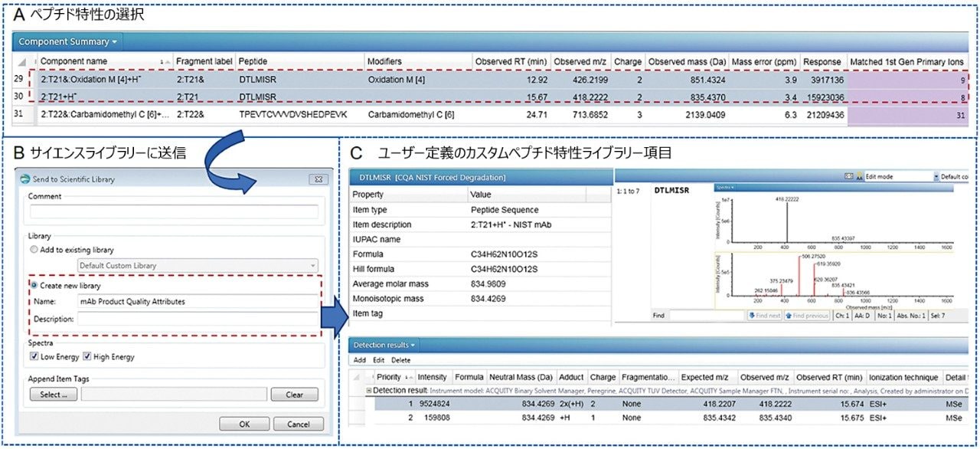
Task: Open the Component Summary dropdown menu
Action: pyautogui.click(x=68, y=41)
